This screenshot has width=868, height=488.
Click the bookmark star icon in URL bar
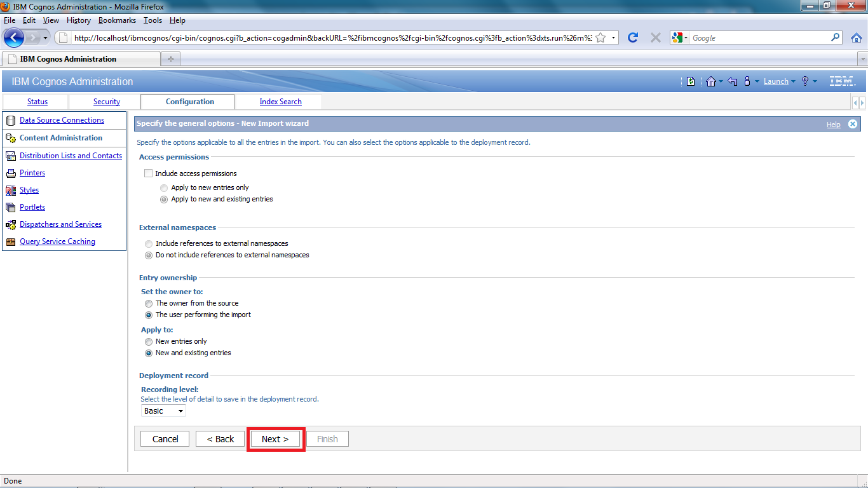(600, 38)
